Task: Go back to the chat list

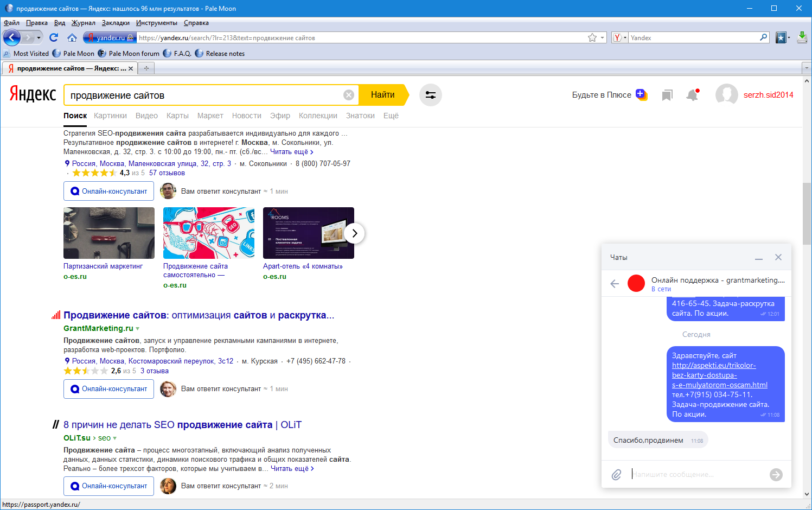Action: [x=615, y=283]
